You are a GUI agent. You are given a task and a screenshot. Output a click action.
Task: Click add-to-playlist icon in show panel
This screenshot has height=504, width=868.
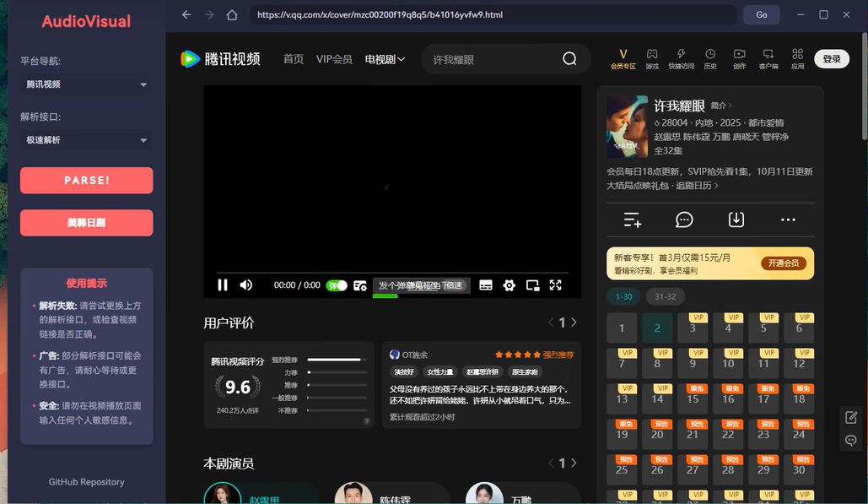click(633, 219)
